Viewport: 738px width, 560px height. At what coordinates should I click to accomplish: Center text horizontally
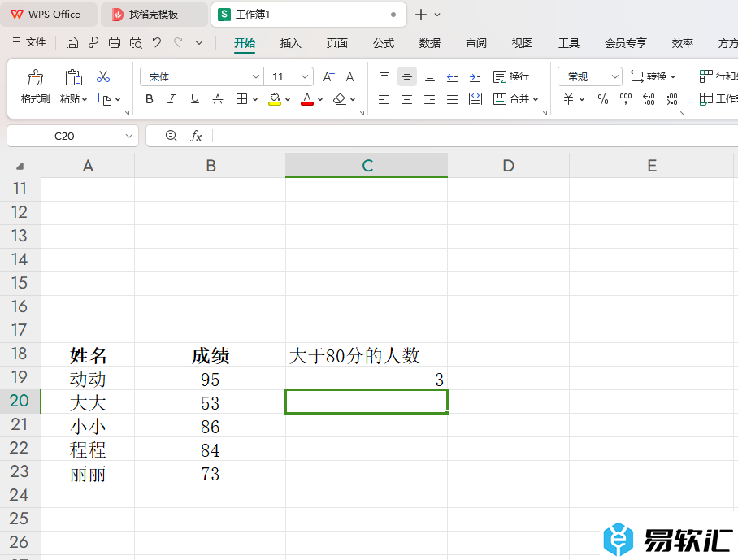(x=406, y=99)
